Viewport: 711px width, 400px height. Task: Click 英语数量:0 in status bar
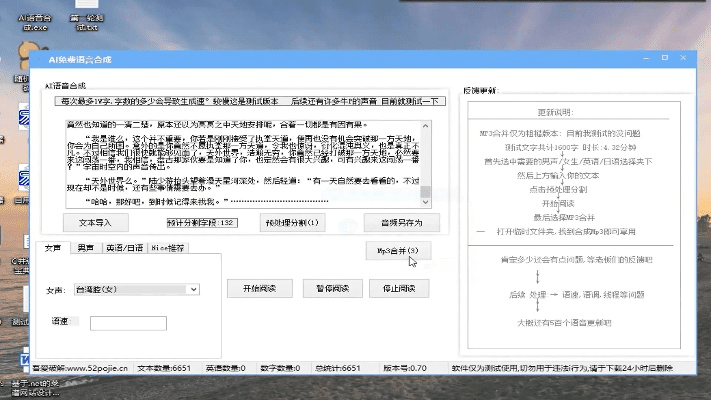pos(225,368)
